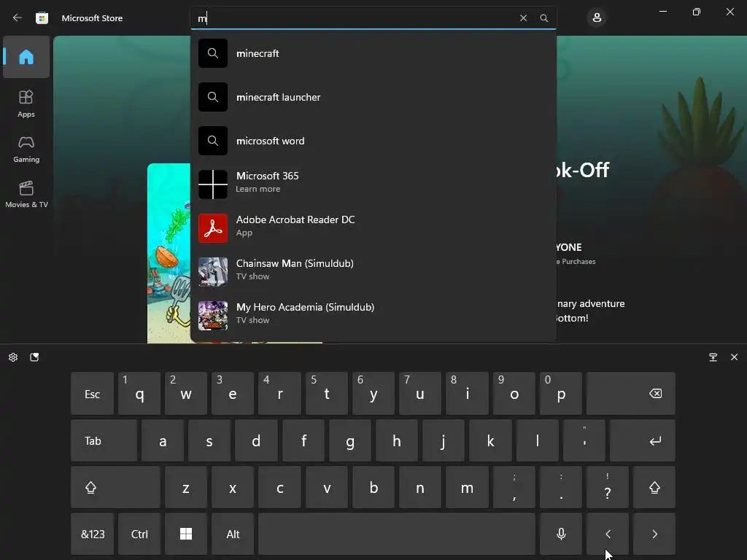
Task: Tap the e key
Action: click(x=233, y=394)
